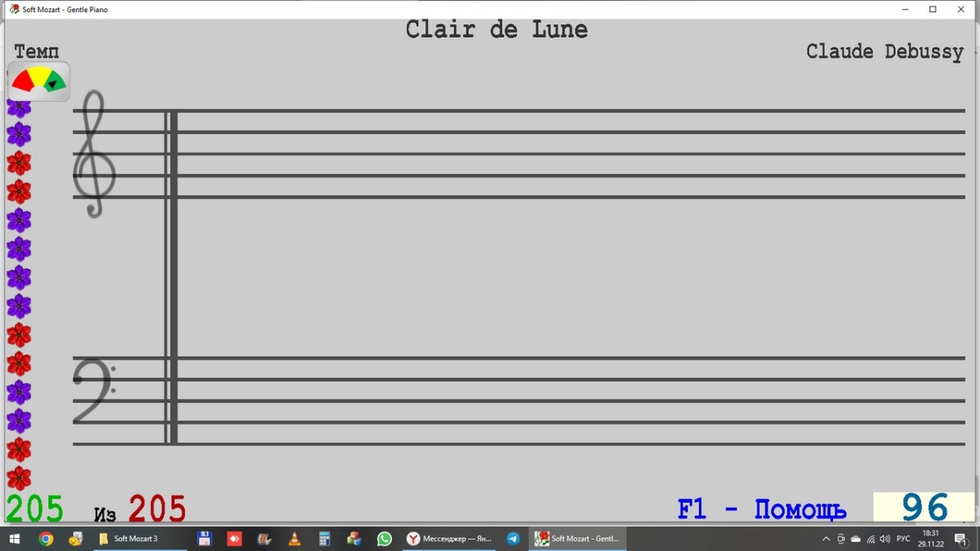Open the 'Soft Mozart 3' folder taskbar button

click(x=139, y=539)
